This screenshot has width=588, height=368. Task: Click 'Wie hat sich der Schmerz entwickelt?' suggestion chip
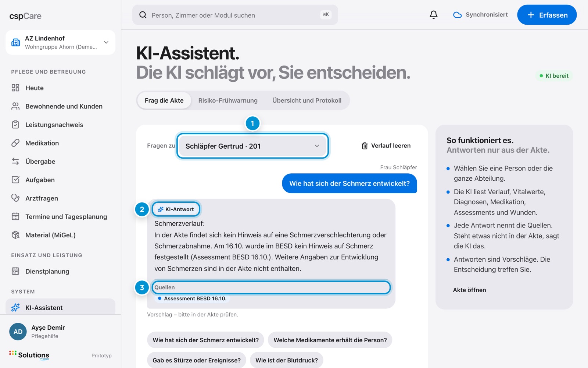[206, 340]
